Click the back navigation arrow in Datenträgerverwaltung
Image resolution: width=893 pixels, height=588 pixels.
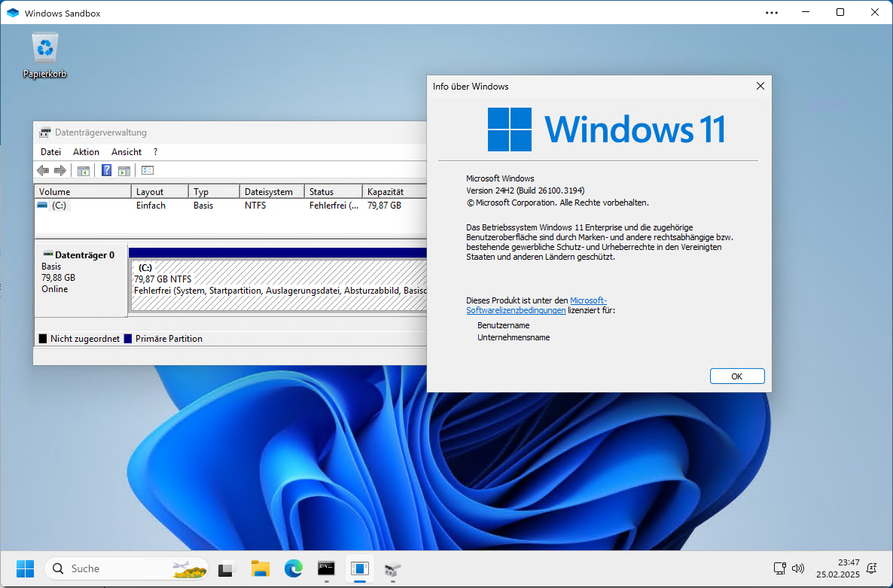click(x=43, y=170)
